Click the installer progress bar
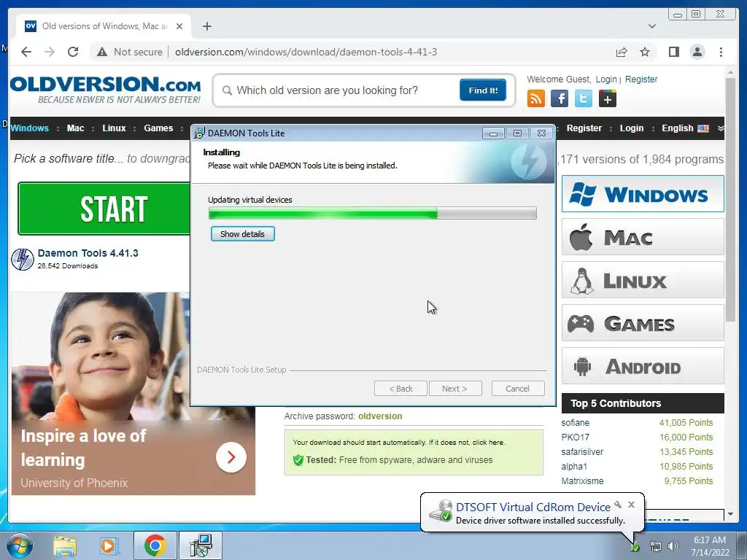The height and width of the screenshot is (560, 747). click(x=373, y=213)
